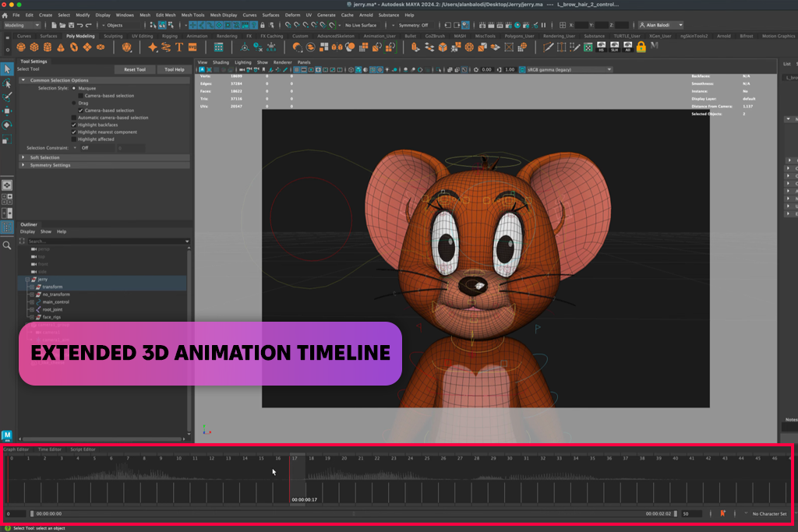Switch to the Sculpting shelf tab

(113, 36)
